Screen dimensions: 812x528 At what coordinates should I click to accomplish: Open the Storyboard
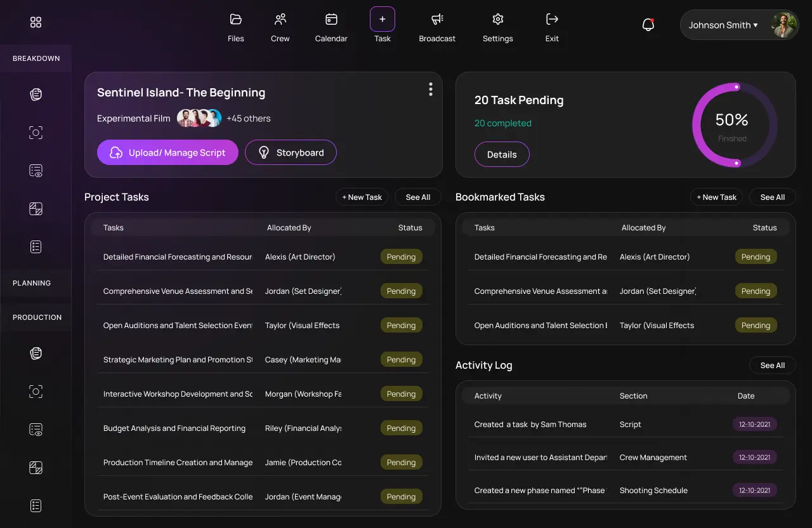(x=291, y=152)
